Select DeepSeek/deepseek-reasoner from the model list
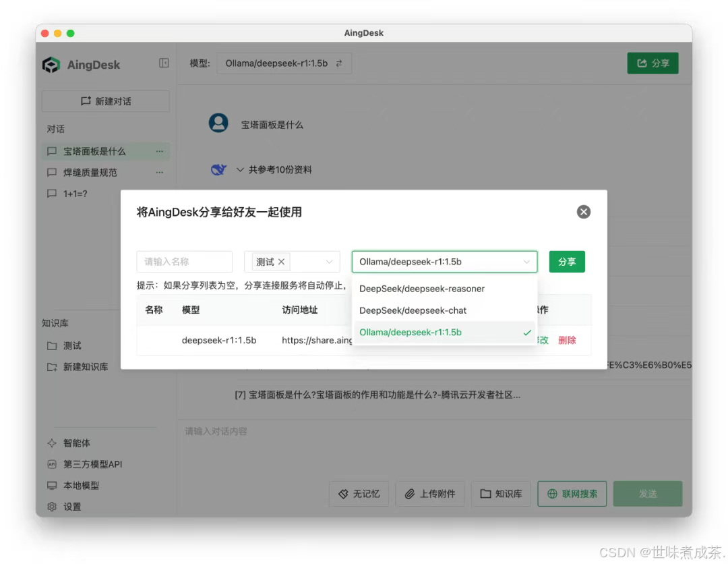This screenshot has height=564, width=728. (444, 289)
